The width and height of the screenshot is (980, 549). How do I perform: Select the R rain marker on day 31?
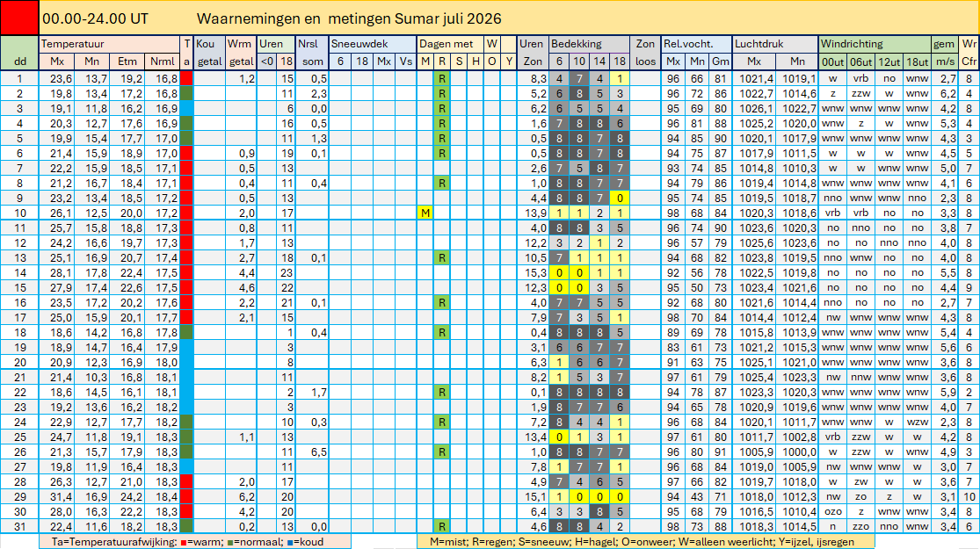tap(442, 526)
